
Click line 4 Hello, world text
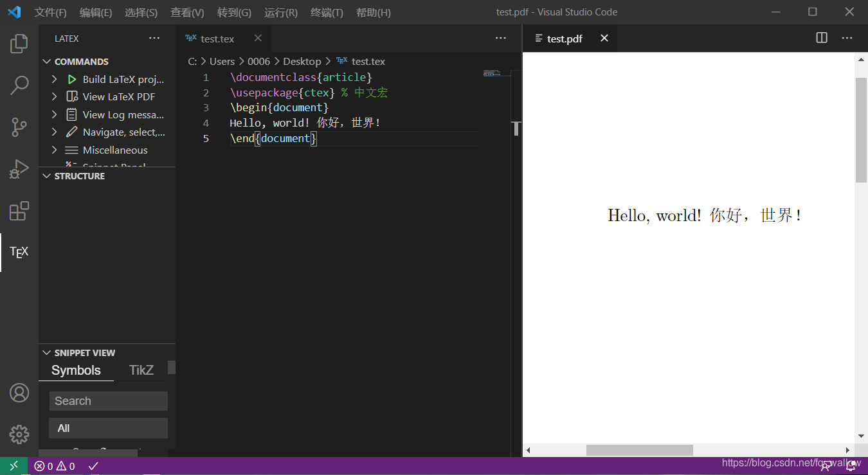[305, 123]
